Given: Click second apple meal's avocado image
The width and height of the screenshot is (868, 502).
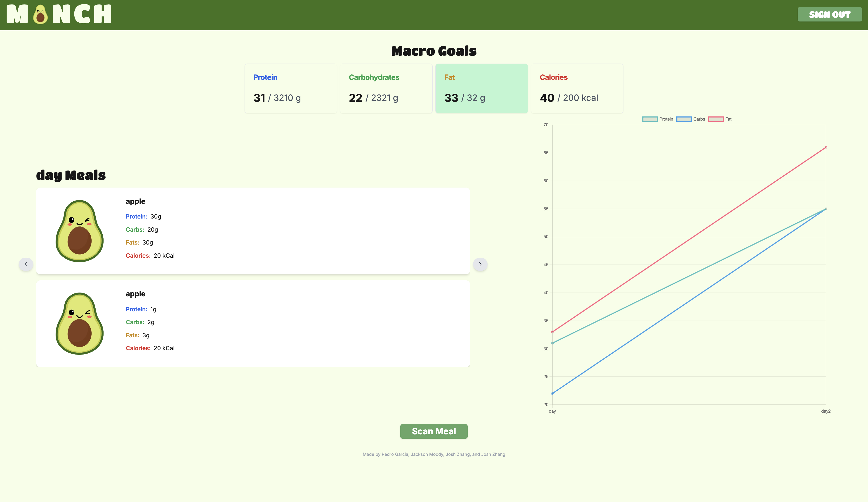Looking at the screenshot, I should [80, 324].
